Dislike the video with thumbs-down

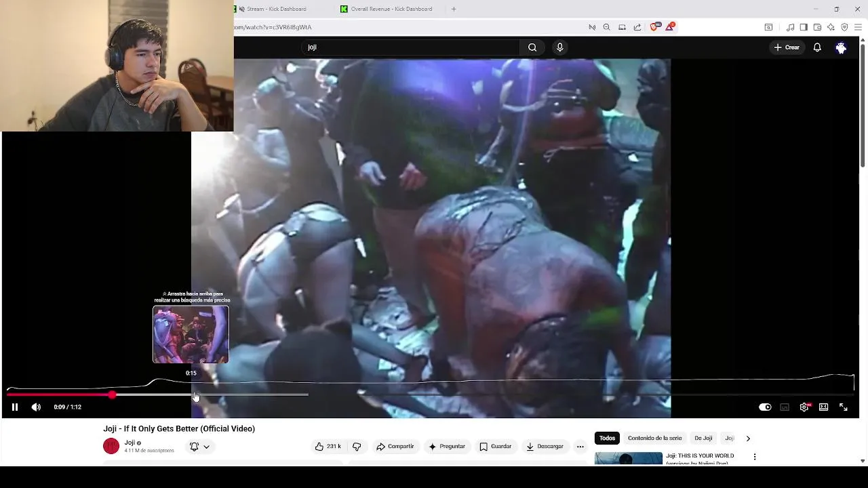point(357,447)
